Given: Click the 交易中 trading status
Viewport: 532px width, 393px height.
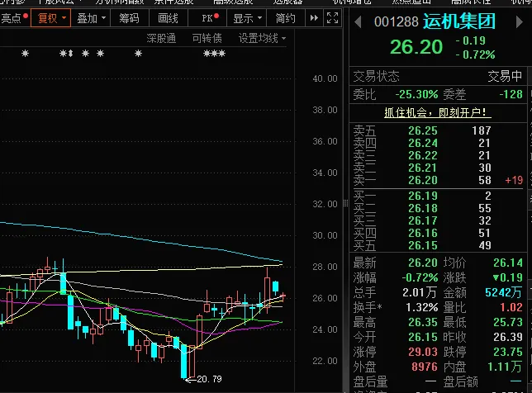Looking at the screenshot, I should [505, 76].
